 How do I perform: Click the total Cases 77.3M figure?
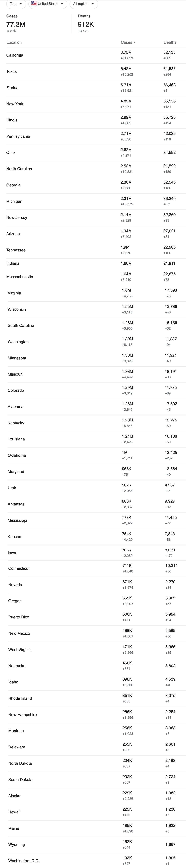(16, 24)
